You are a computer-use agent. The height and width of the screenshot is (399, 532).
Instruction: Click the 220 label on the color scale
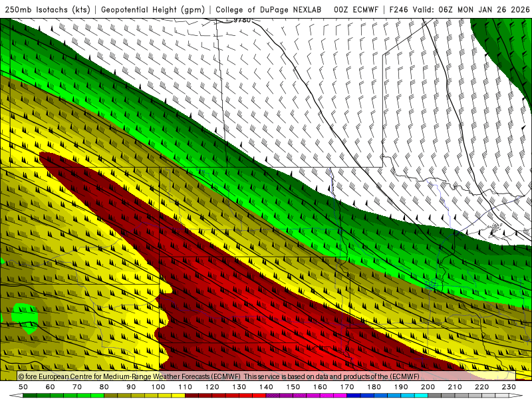point(481,387)
